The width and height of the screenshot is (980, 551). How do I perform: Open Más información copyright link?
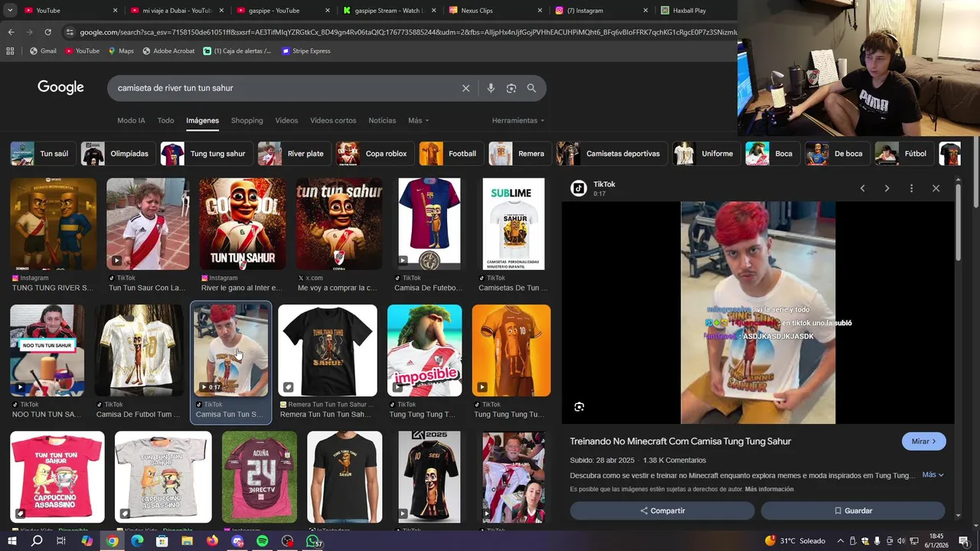pyautogui.click(x=769, y=489)
